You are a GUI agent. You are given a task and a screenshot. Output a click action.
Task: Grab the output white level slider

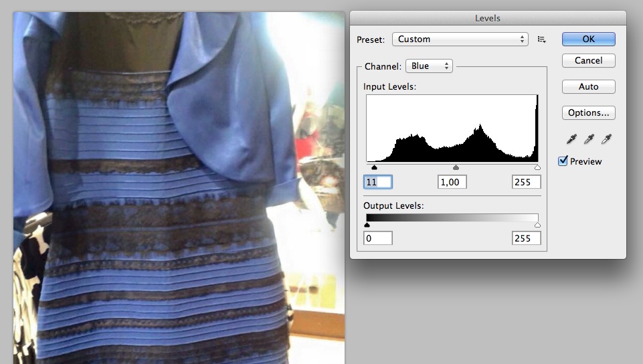tap(537, 225)
